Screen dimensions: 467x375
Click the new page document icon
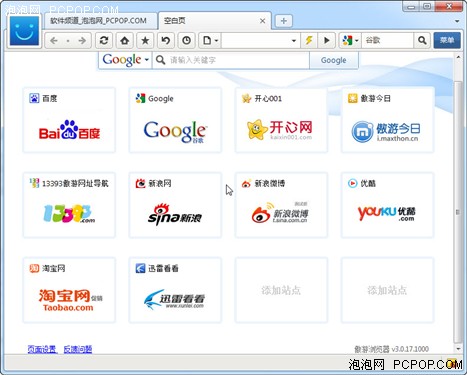coord(207,41)
